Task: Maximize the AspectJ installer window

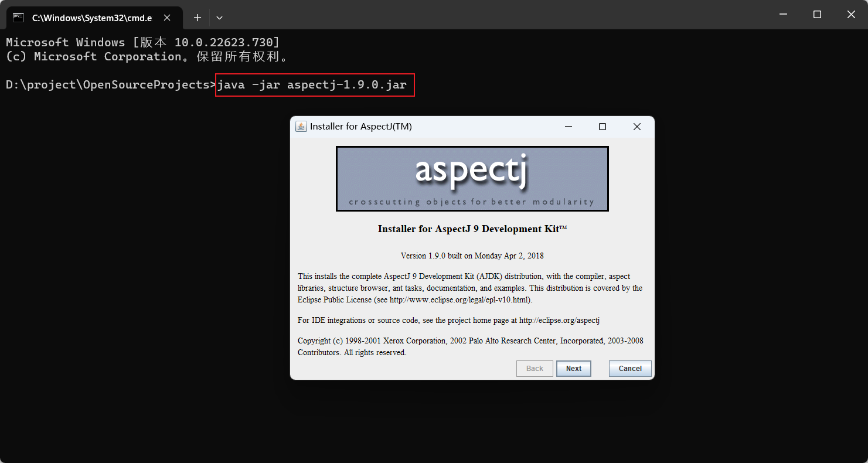Action: coord(602,126)
